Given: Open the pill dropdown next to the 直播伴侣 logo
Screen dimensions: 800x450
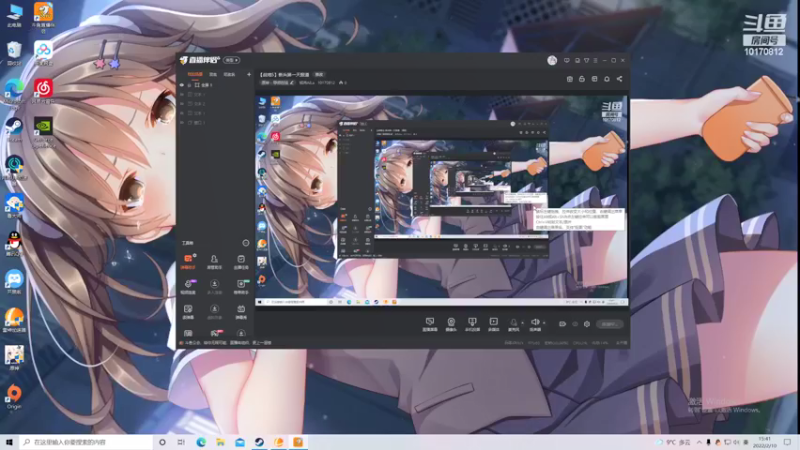Looking at the screenshot, I should pos(232,60).
